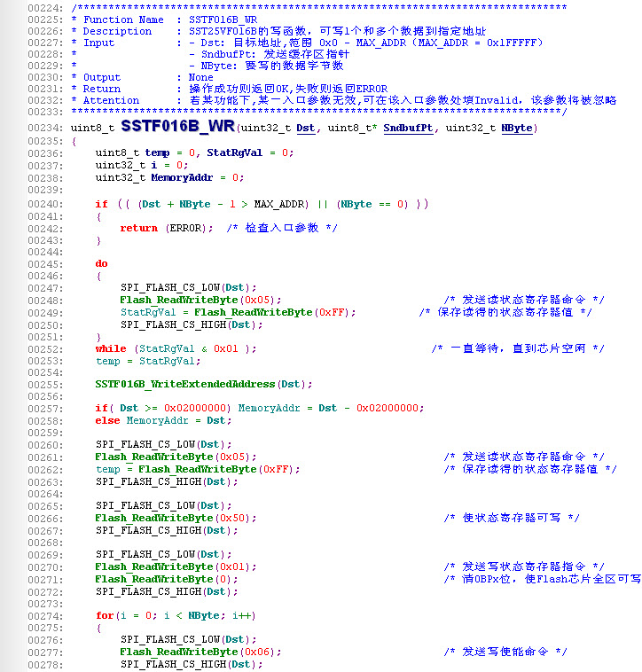Viewport: 642px width, 672px height.
Task: Click the bold SSTF016B_WR function definition name
Action: pos(178,127)
